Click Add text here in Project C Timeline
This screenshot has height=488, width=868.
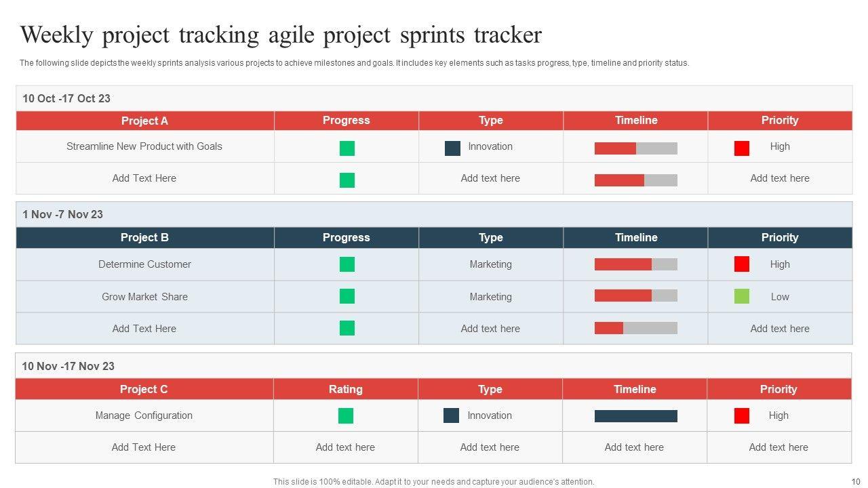[x=634, y=447]
